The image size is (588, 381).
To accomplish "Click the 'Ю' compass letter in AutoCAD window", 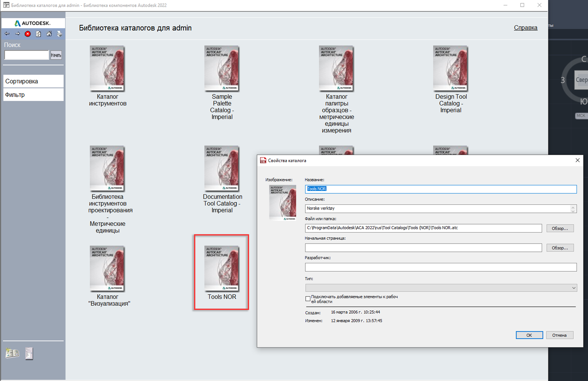I will click(584, 102).
